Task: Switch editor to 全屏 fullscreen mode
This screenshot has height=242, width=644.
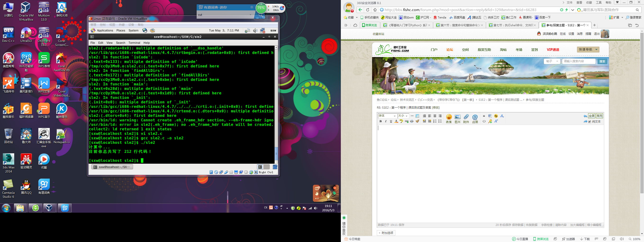Action: (591, 116)
